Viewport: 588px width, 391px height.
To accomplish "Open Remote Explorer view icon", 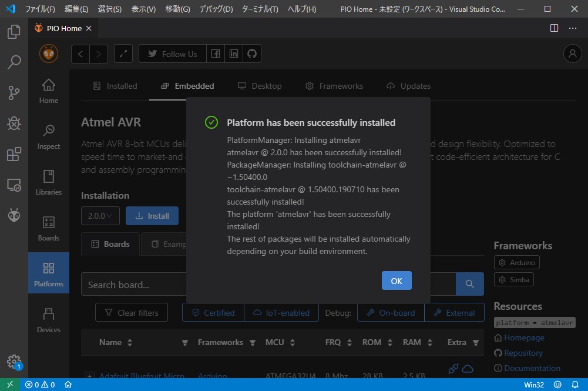I will pos(14,185).
